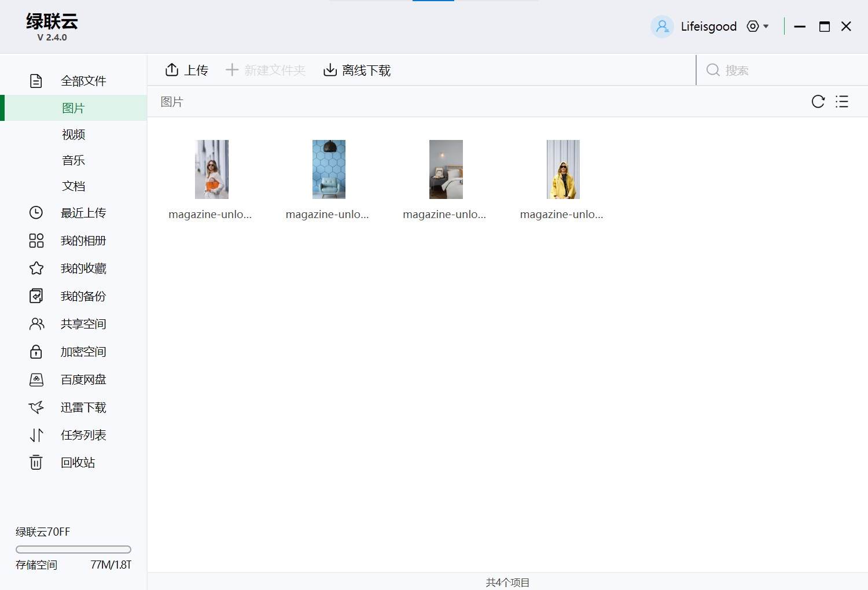Click the 共4个项目 status text
The height and width of the screenshot is (590, 868).
tap(507, 582)
